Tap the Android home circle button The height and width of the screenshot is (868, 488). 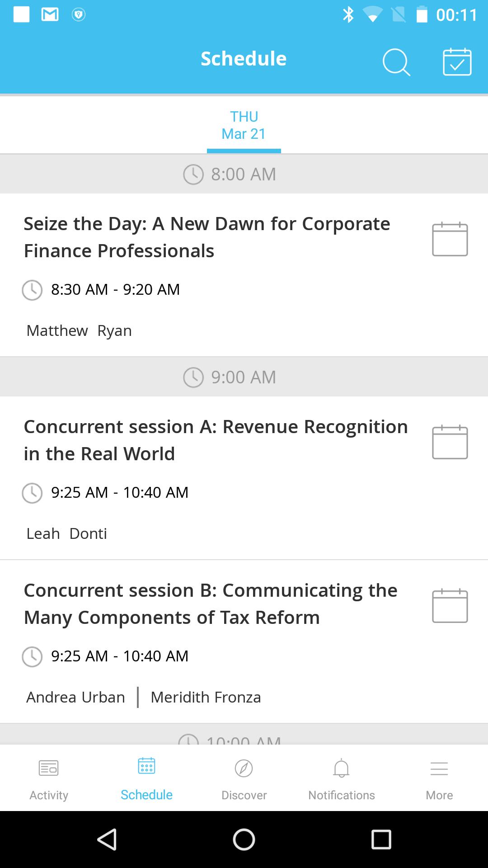tap(244, 840)
